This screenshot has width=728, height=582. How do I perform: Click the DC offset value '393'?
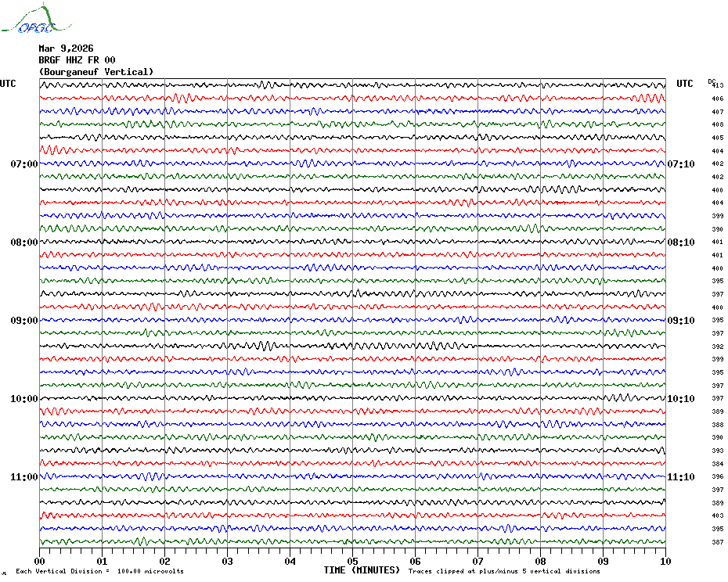tap(718, 451)
